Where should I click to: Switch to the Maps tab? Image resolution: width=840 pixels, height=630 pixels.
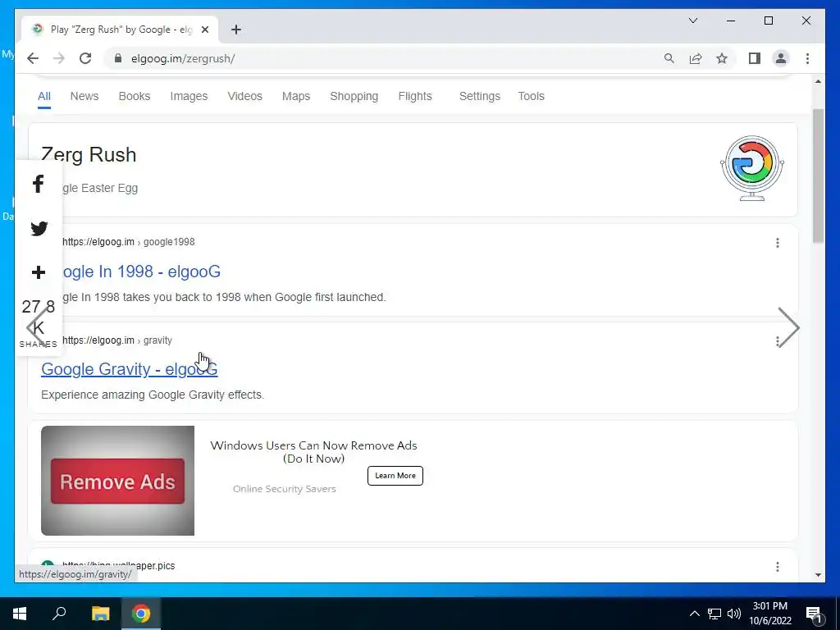(x=296, y=97)
